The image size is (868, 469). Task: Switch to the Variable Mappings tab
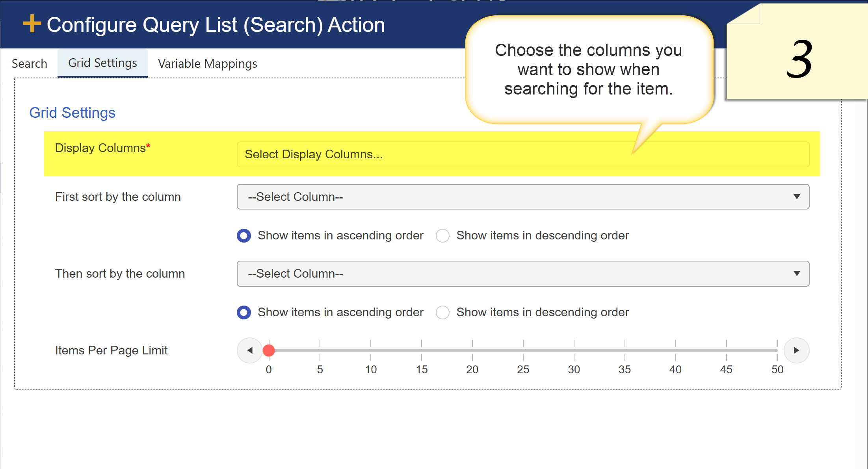point(207,63)
